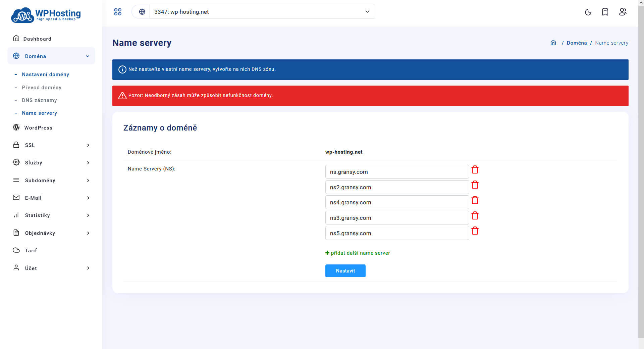
Task: Expand the Objednávky menu chevron
Action: click(x=88, y=233)
